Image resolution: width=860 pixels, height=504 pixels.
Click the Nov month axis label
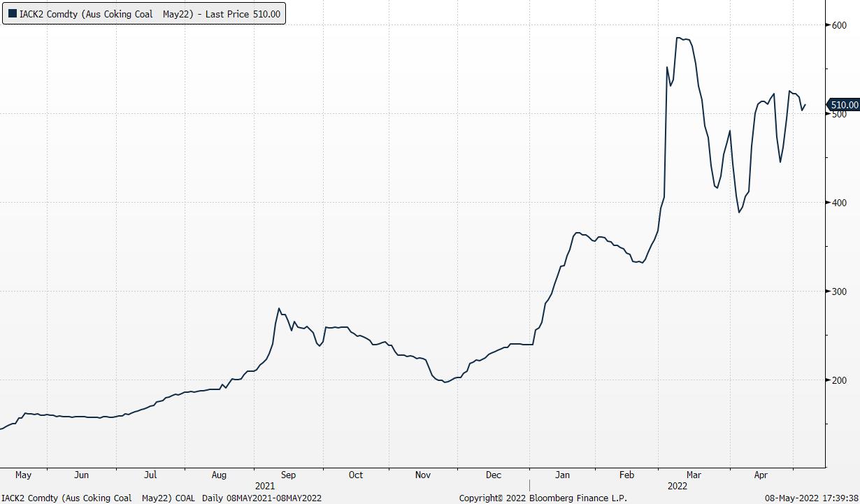tap(422, 475)
